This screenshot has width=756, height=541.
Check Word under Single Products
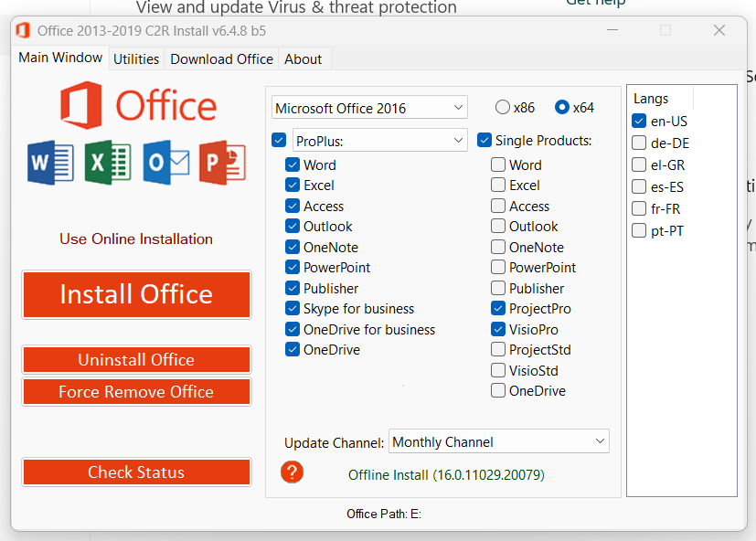(x=498, y=164)
